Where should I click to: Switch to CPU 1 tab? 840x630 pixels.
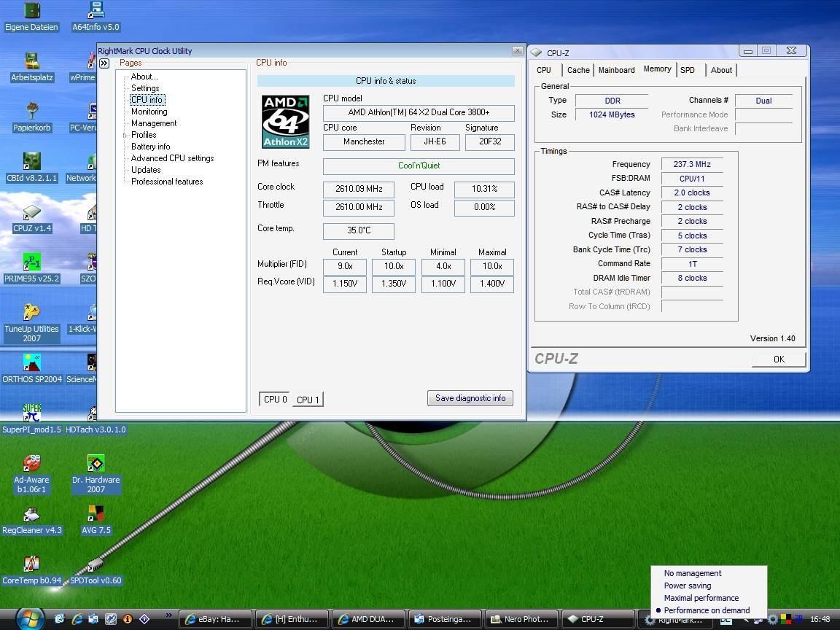click(308, 400)
